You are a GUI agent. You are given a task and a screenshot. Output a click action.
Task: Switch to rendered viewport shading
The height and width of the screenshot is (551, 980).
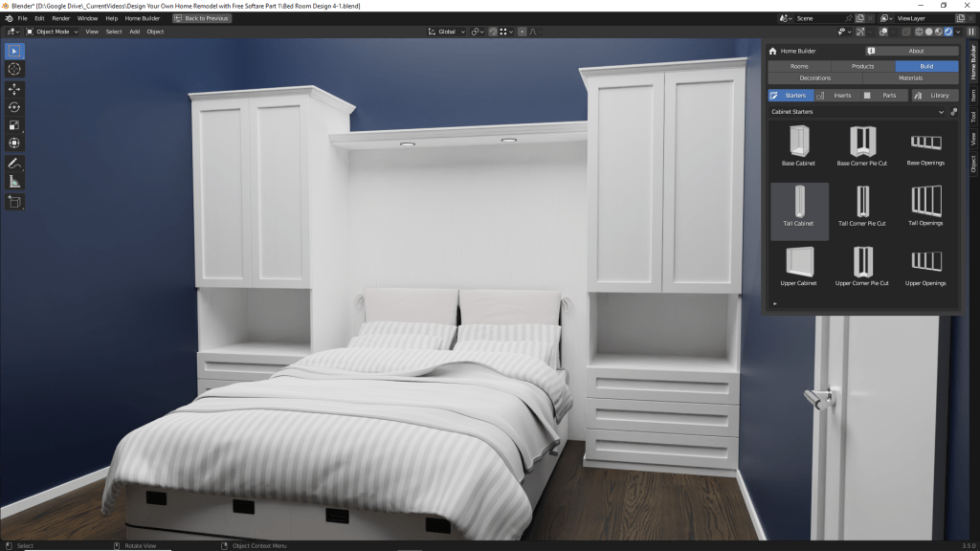(x=947, y=32)
